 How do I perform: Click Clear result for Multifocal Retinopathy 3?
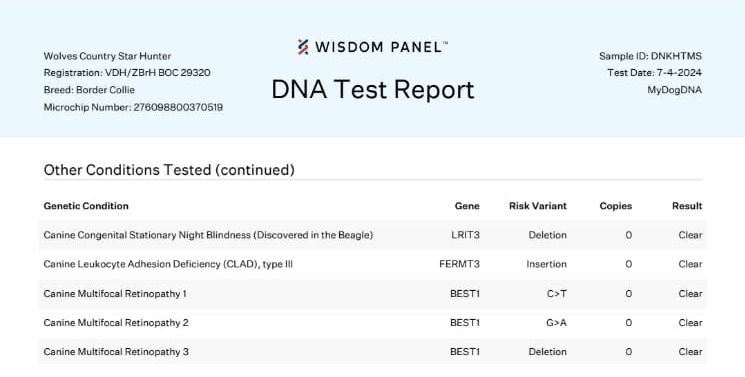(x=690, y=352)
